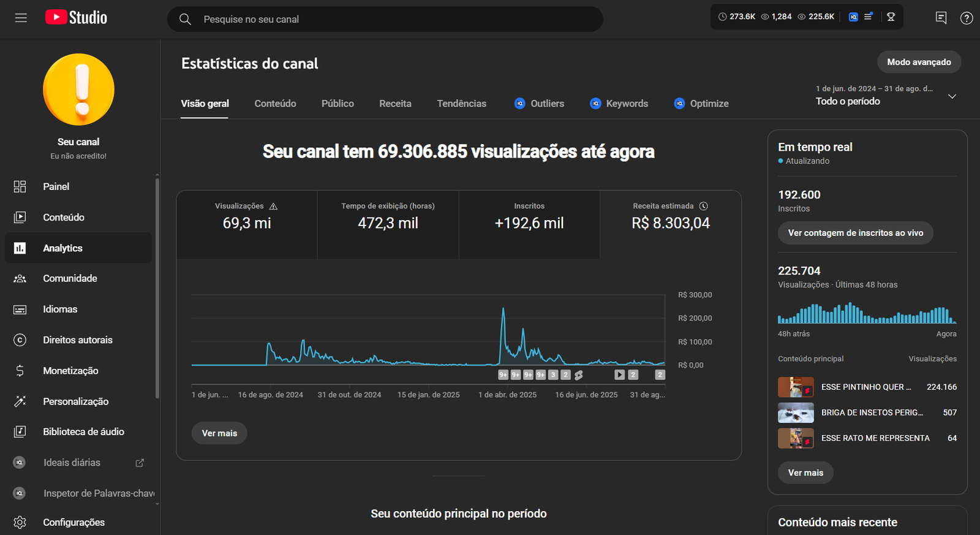Open Ideais diárias in the sidebar

point(78,462)
